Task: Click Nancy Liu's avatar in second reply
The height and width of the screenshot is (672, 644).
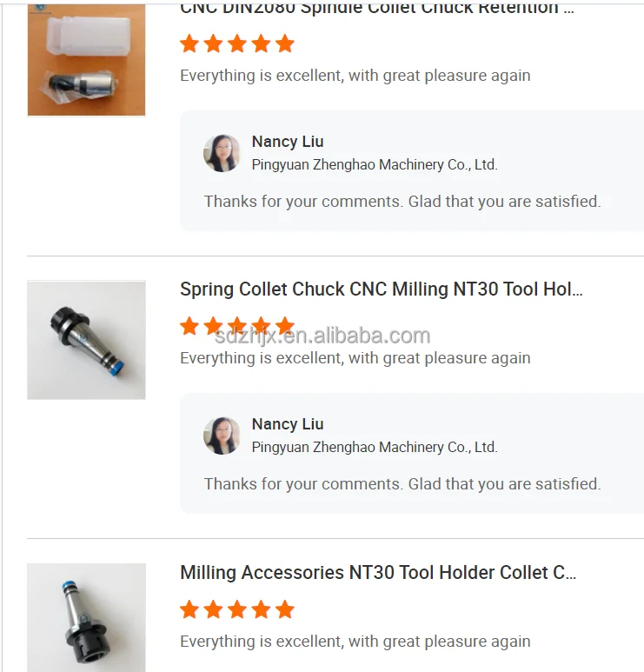Action: 222,436
